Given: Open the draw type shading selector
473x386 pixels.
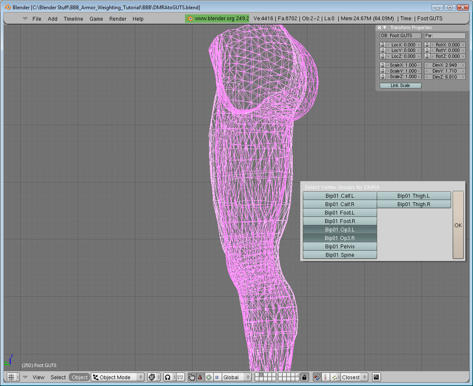Looking at the screenshot, I should (154, 377).
